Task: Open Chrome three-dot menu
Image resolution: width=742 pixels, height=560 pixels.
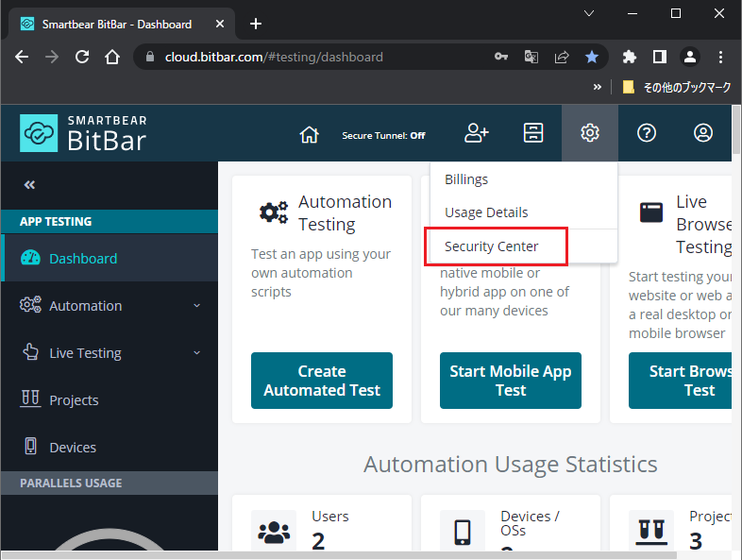Action: pos(720,58)
